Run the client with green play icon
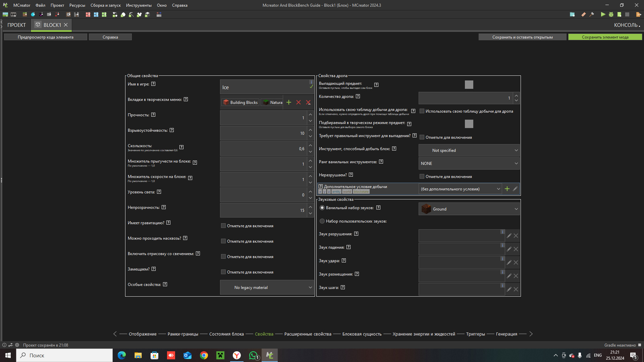644x362 pixels. [603, 14]
